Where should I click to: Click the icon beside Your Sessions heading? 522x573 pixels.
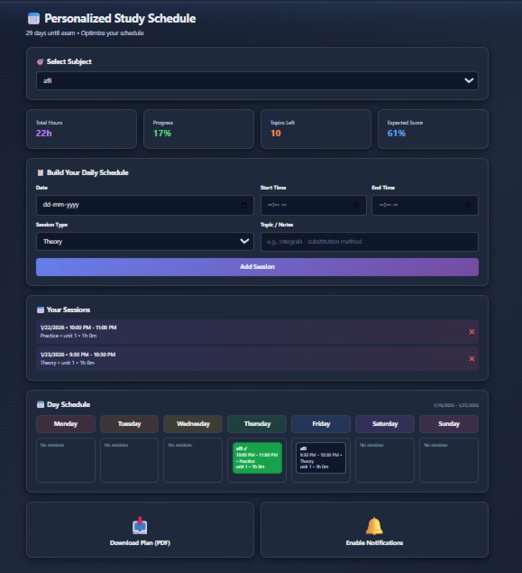pyautogui.click(x=40, y=310)
